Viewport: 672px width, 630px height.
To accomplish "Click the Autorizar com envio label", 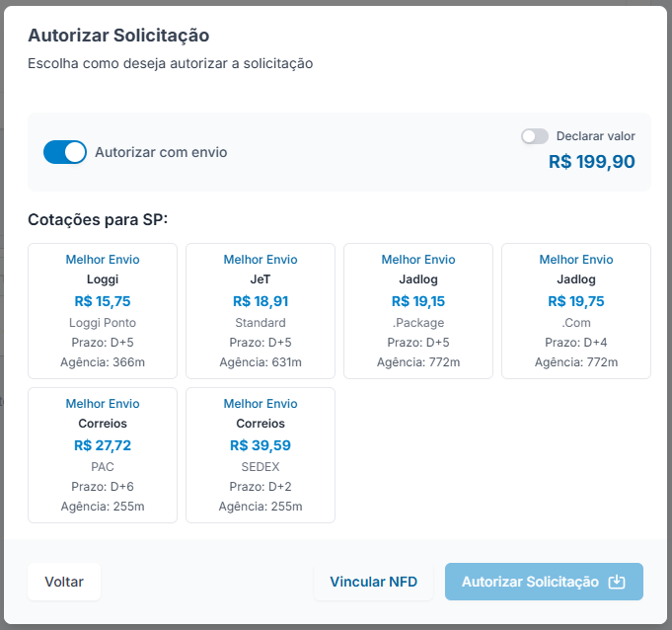I will (161, 152).
